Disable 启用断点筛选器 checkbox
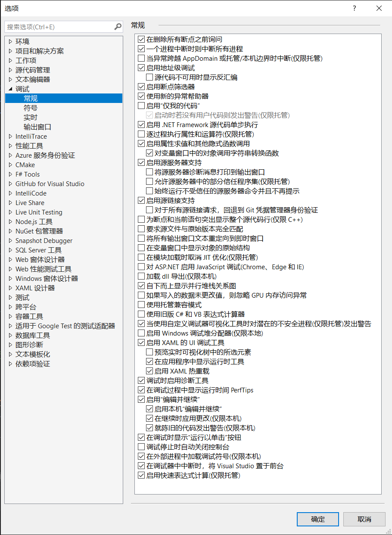 pos(141,87)
